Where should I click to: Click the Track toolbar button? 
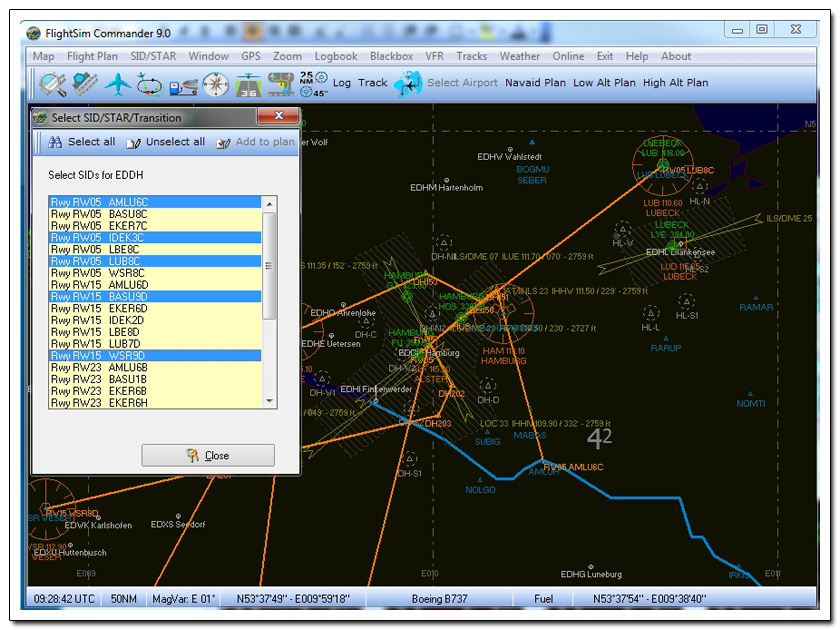pos(373,83)
